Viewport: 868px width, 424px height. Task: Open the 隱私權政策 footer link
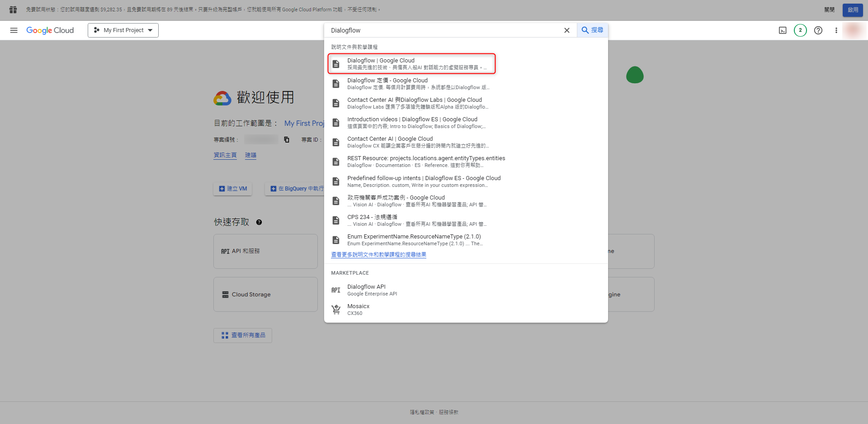point(422,412)
